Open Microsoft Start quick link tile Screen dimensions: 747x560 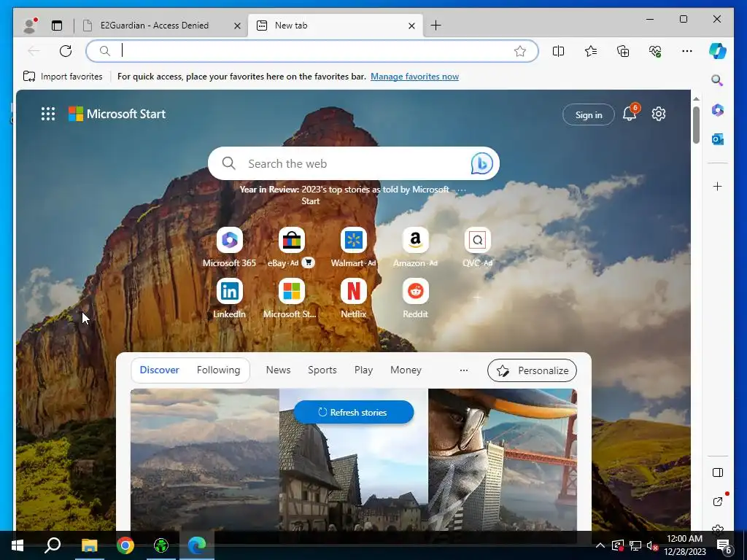[x=292, y=298]
